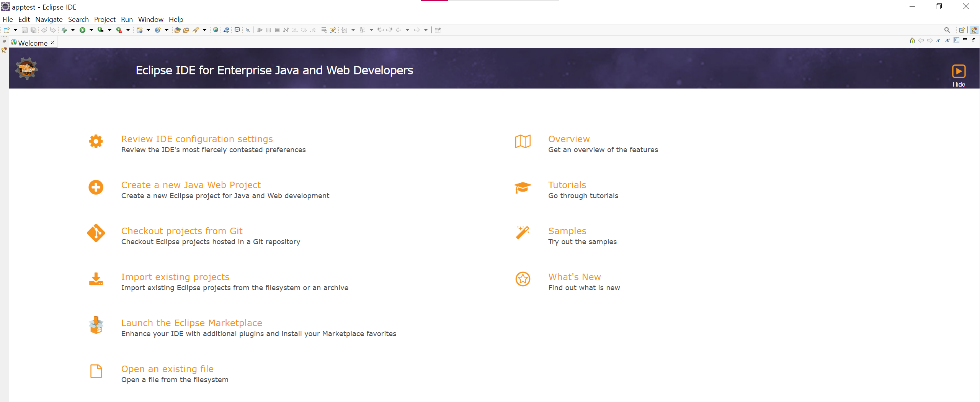
Task: Click the Save icon in toolbar
Action: pyautogui.click(x=24, y=30)
